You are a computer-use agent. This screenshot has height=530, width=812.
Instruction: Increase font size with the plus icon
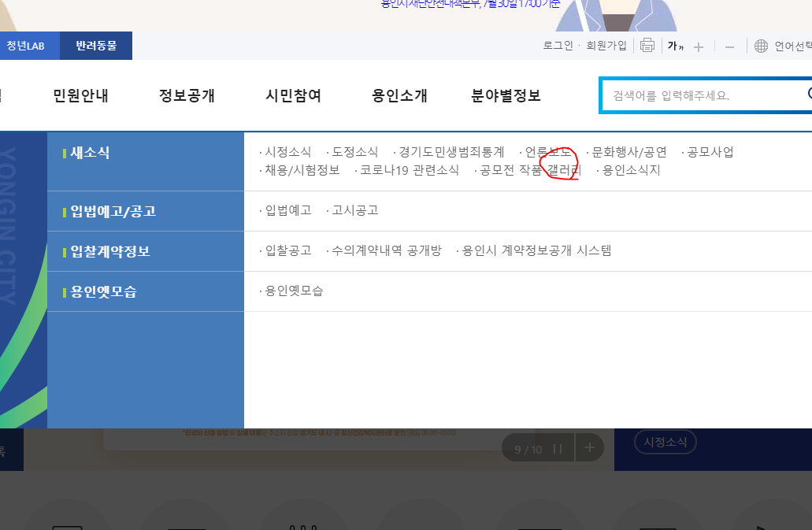(x=699, y=46)
